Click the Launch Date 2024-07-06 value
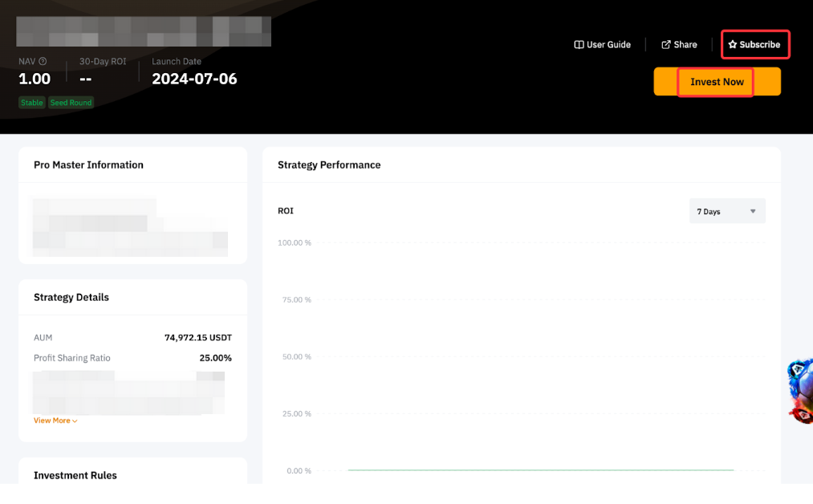Image resolution: width=813 pixels, height=504 pixels. (194, 79)
